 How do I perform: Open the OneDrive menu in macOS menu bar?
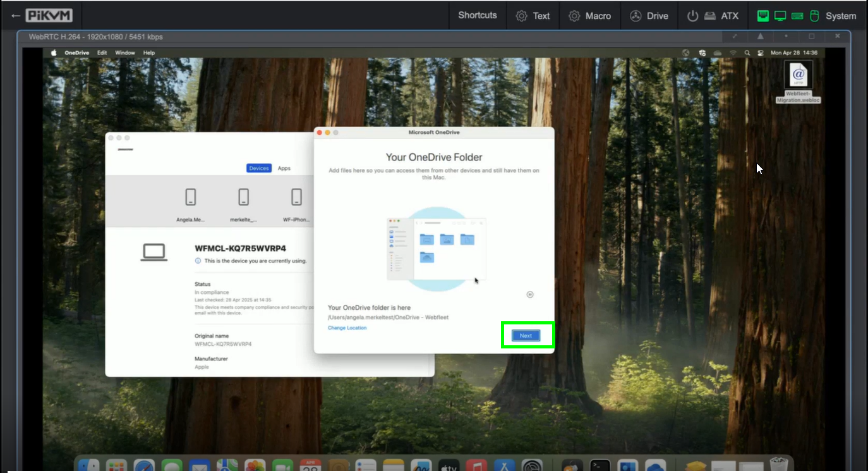(77, 52)
